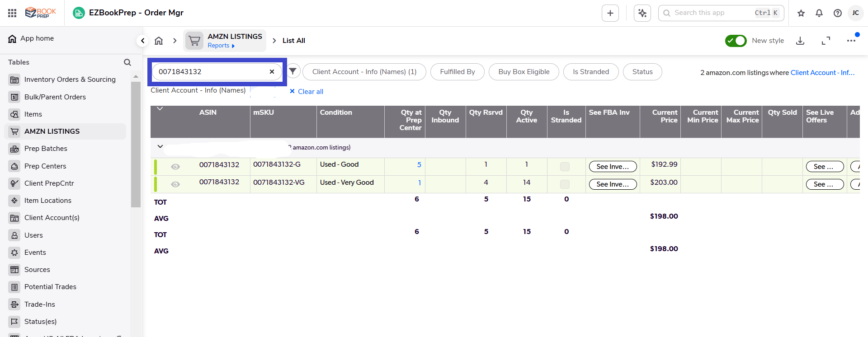Click the favorites star icon

801,13
